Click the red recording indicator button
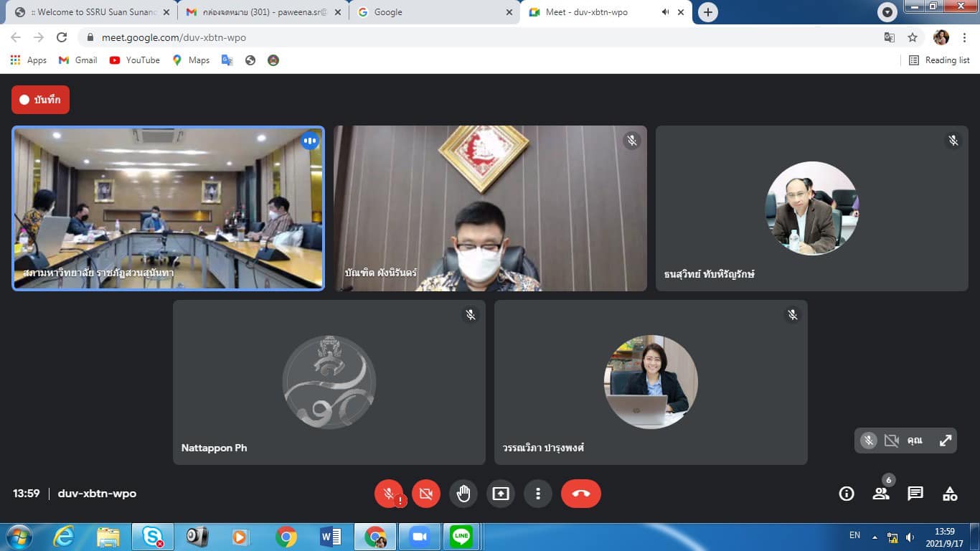Viewport: 980px width, 551px height. point(40,100)
